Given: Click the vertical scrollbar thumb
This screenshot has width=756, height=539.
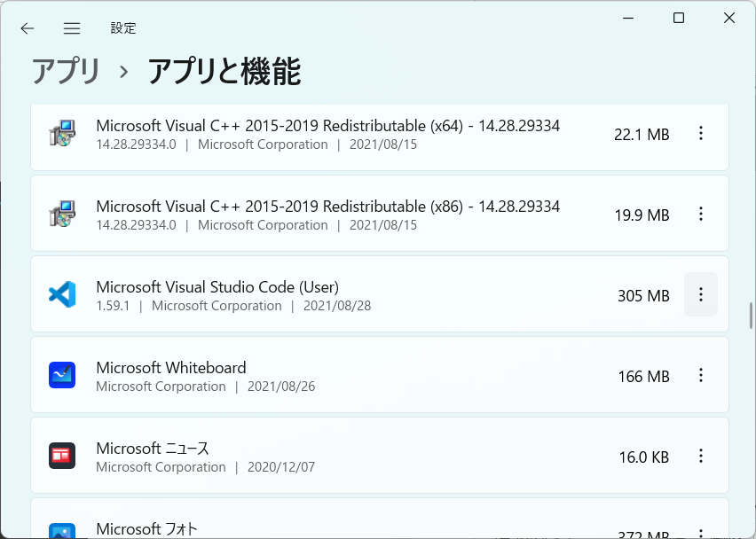Looking at the screenshot, I should (751, 316).
